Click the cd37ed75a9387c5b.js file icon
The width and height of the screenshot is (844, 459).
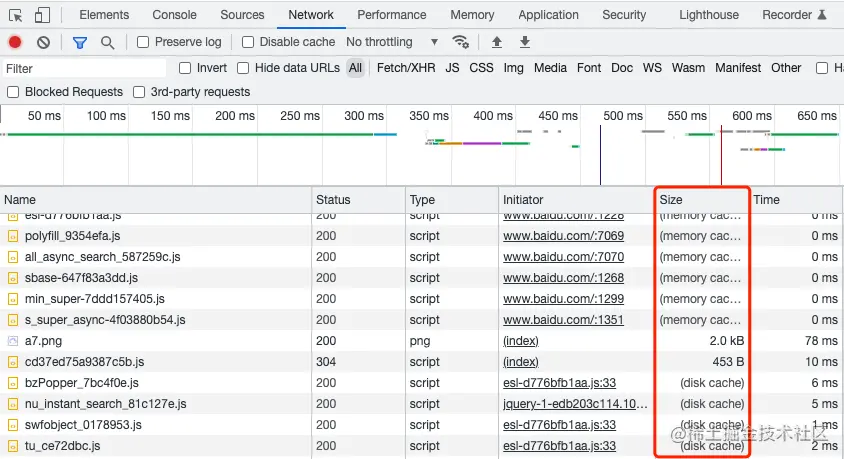point(13,362)
